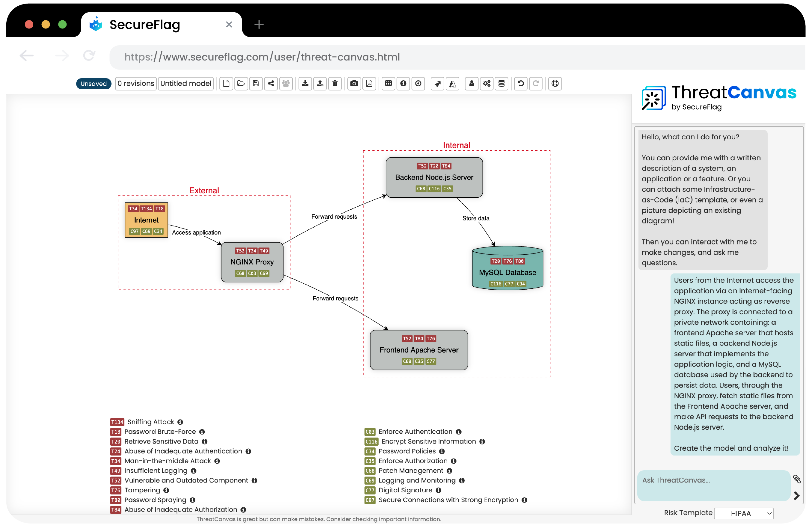Export to PDF using the PDF icon

(x=369, y=84)
